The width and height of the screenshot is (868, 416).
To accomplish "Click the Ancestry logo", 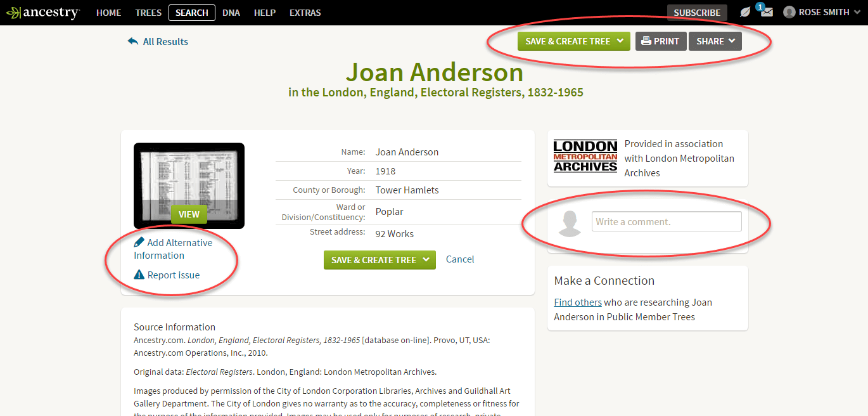I will (43, 12).
